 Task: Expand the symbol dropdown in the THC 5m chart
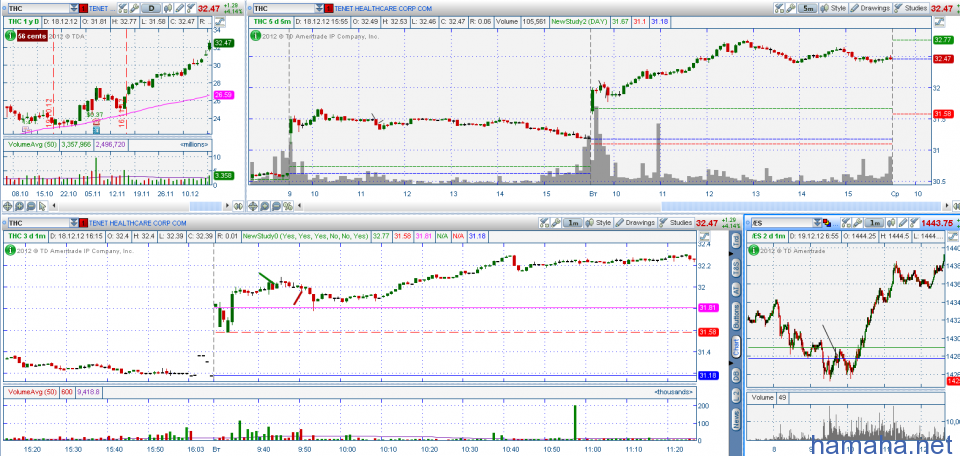coord(319,9)
